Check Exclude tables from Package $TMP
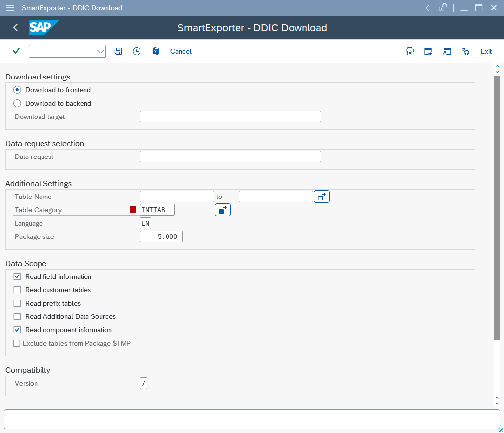Screen dimensions: 504x433 pyautogui.click(x=17, y=343)
